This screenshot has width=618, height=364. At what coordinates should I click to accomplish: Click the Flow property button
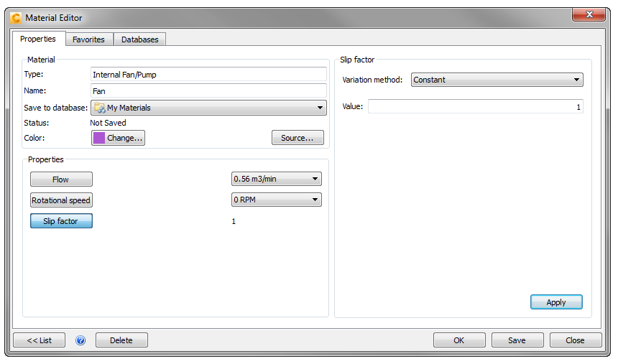[61, 179]
